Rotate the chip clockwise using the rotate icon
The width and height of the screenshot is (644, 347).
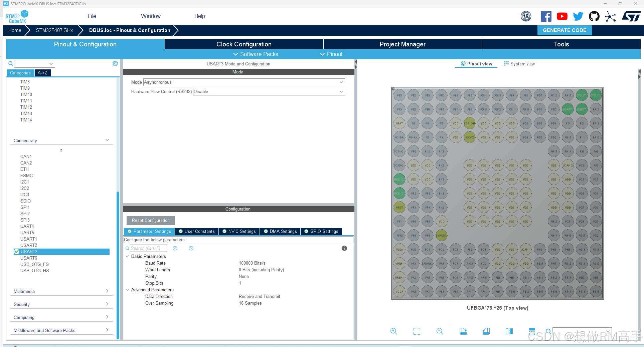coord(463,331)
